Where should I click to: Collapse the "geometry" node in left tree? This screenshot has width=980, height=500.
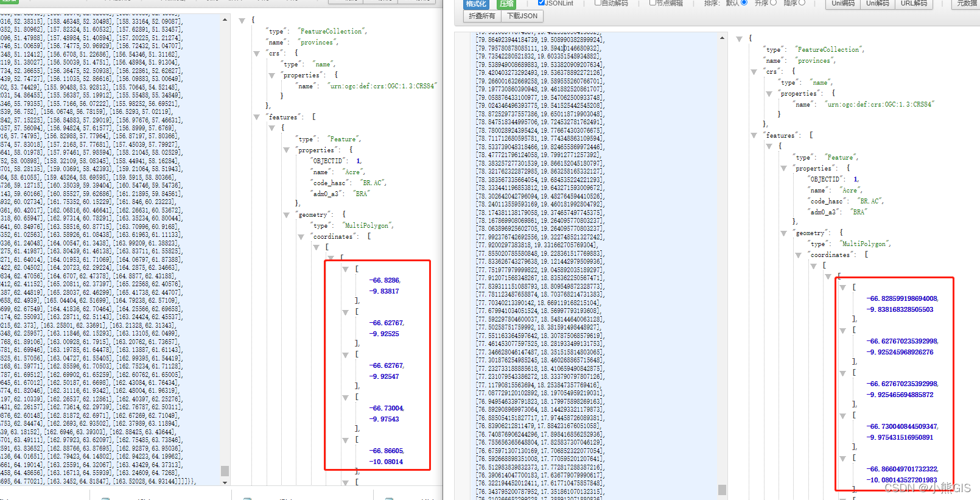point(286,215)
